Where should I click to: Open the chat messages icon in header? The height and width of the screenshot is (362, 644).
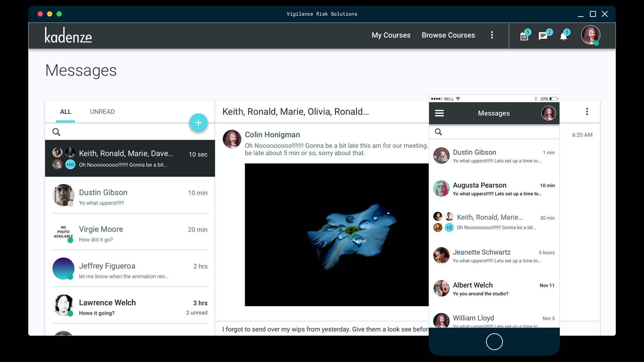(x=543, y=36)
